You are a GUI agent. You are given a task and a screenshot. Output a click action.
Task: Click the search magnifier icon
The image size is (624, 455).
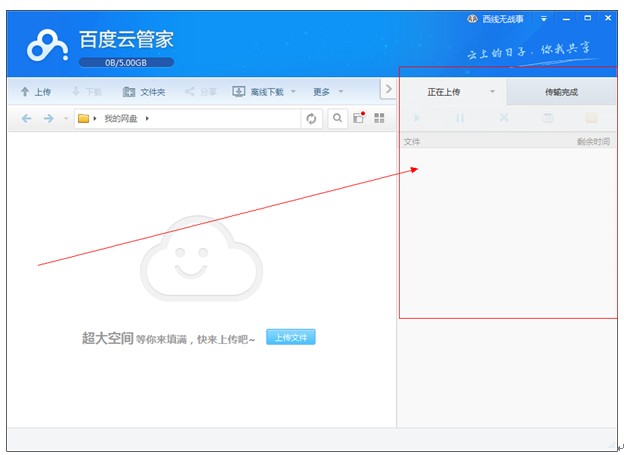[337, 118]
